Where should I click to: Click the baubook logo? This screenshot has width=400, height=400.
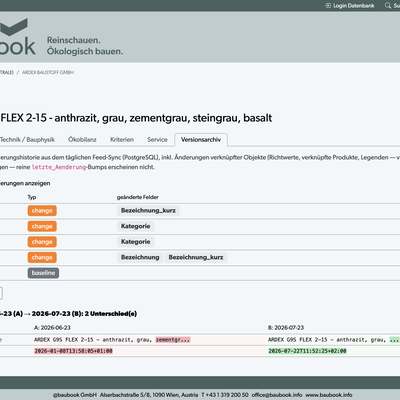tap(18, 37)
